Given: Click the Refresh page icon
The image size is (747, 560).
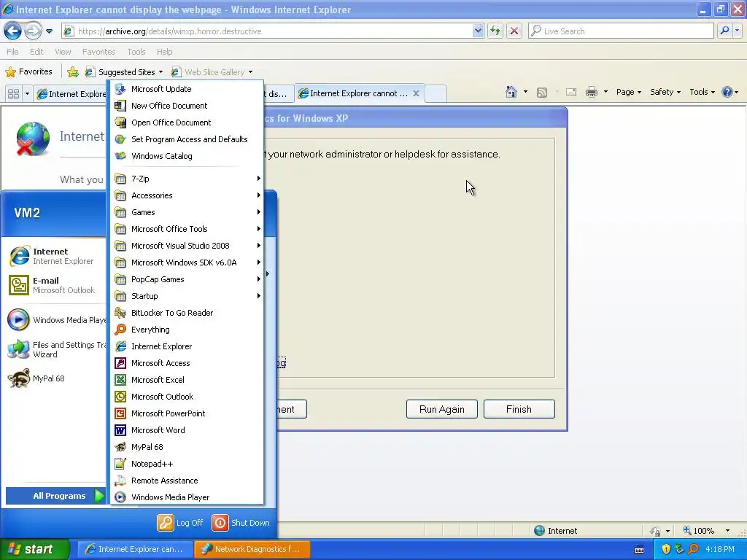Looking at the screenshot, I should point(495,31).
